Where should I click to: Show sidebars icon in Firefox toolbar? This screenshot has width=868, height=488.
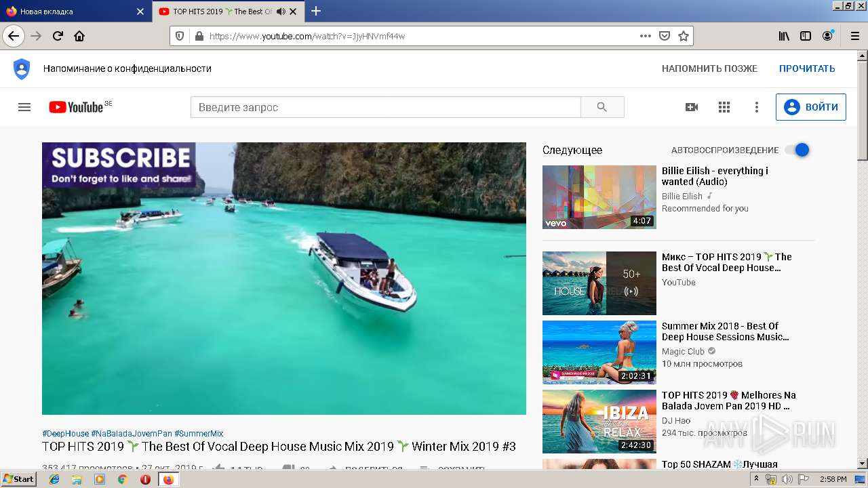click(x=806, y=36)
